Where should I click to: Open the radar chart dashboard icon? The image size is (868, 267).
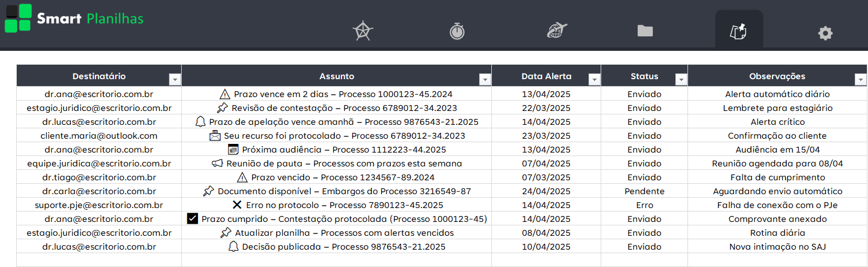[363, 31]
